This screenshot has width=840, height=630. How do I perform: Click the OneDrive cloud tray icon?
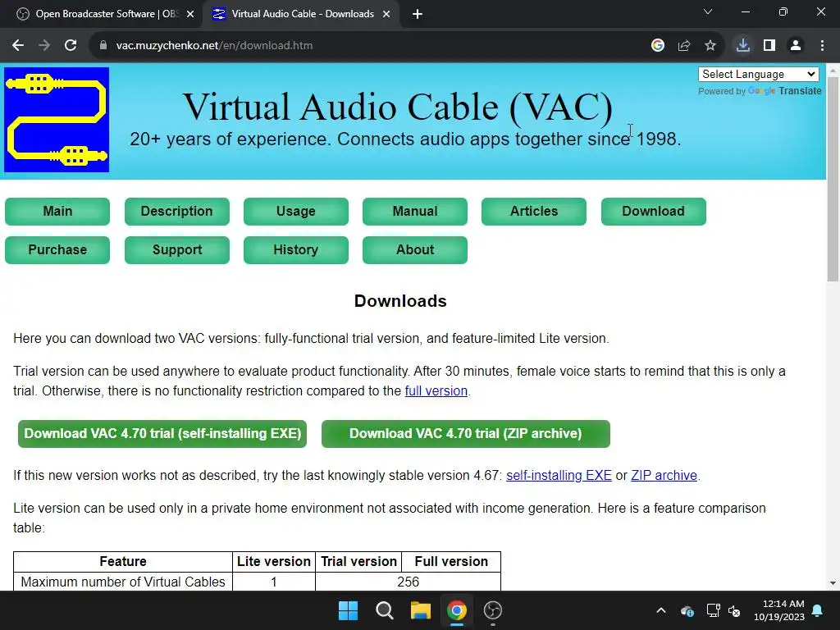[x=687, y=610]
